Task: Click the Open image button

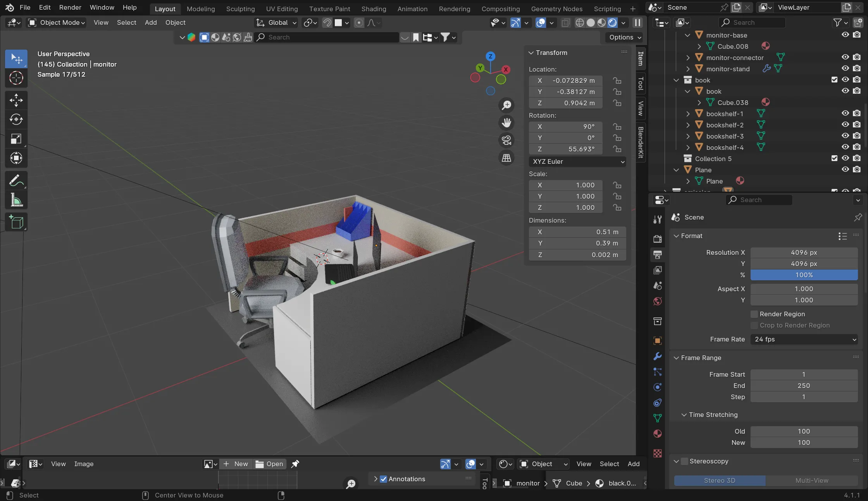Action: (270, 464)
